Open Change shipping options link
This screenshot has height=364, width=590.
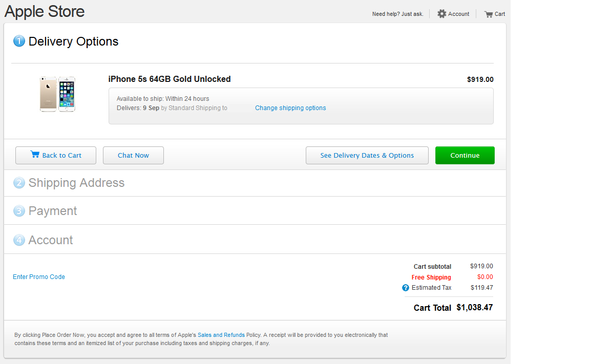click(290, 108)
